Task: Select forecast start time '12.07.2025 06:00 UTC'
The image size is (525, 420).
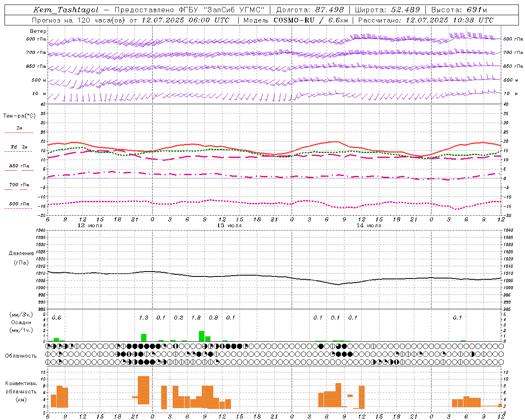Action: tap(185, 20)
